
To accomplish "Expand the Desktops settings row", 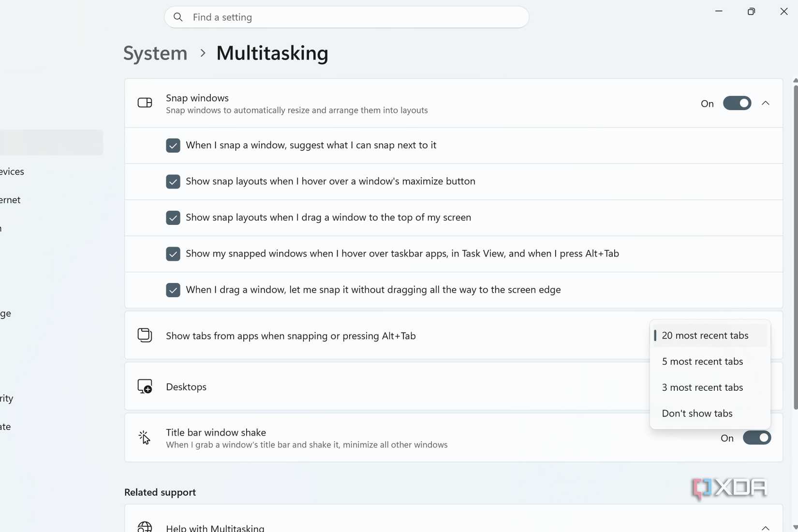I will 454,386.
